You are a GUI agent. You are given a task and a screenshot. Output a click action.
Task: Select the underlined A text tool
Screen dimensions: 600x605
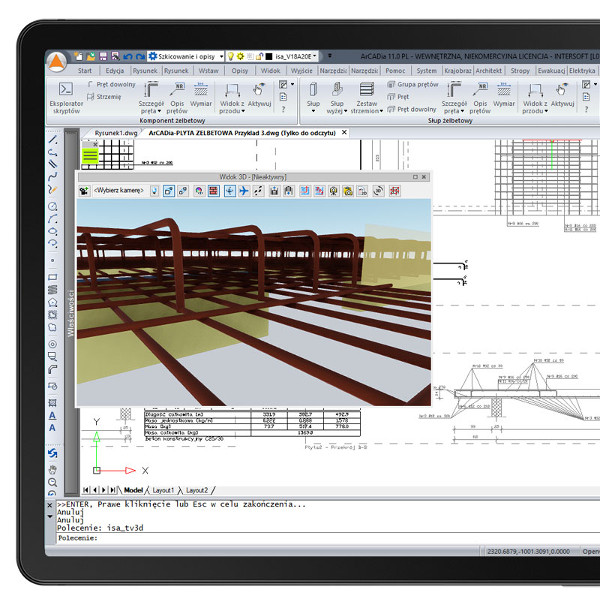point(52,416)
